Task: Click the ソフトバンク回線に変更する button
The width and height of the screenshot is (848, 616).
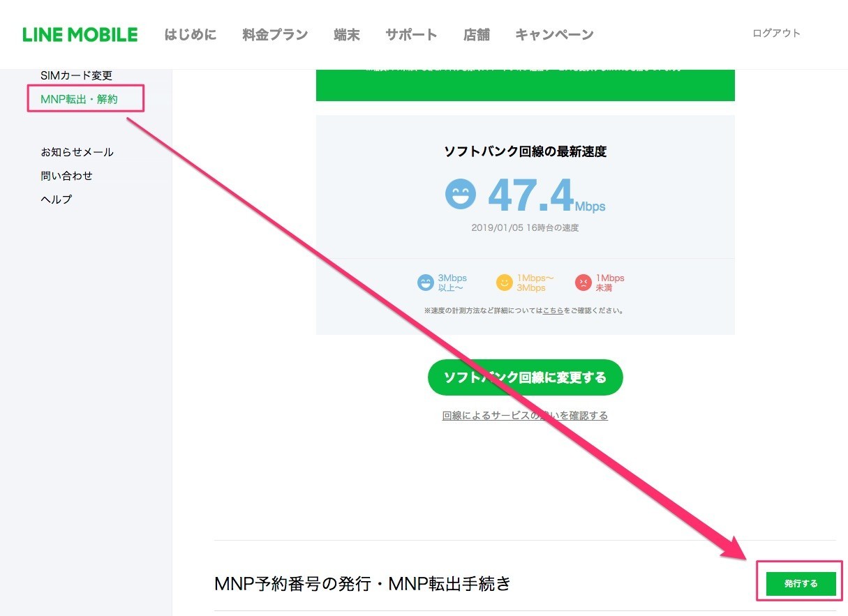Action: point(525,377)
